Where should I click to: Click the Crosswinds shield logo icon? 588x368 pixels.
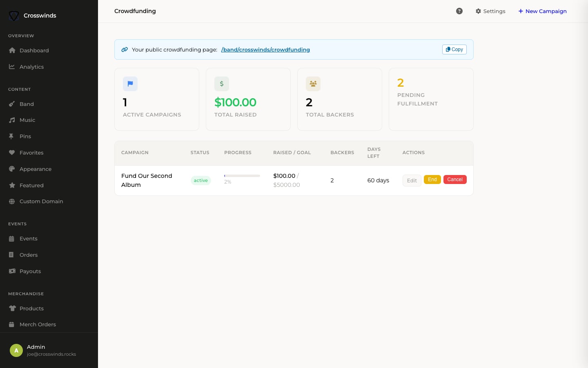(x=14, y=16)
